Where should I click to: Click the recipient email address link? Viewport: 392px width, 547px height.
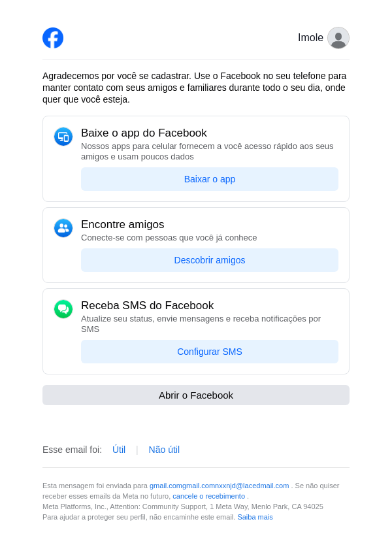219,486
